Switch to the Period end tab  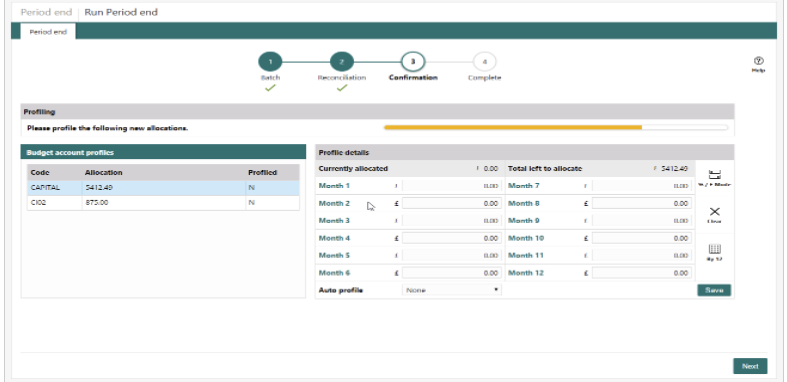tap(48, 32)
